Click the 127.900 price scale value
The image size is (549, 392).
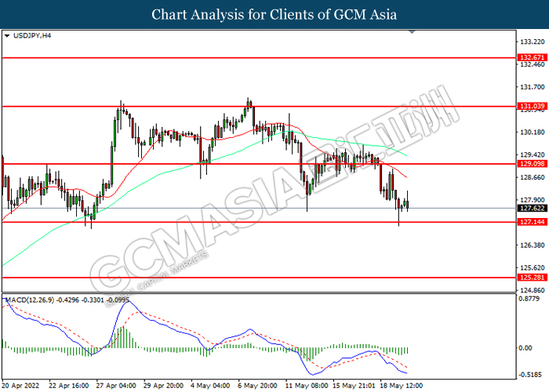coord(533,200)
